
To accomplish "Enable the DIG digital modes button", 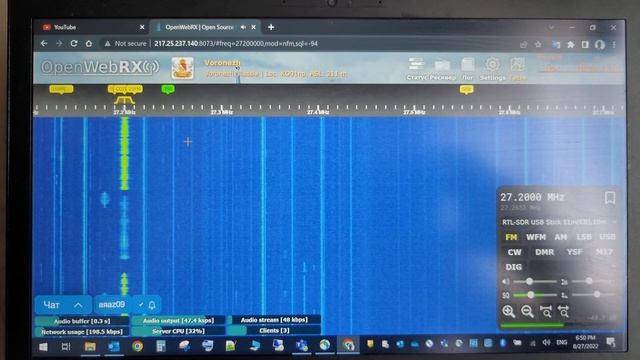I will point(513,267).
